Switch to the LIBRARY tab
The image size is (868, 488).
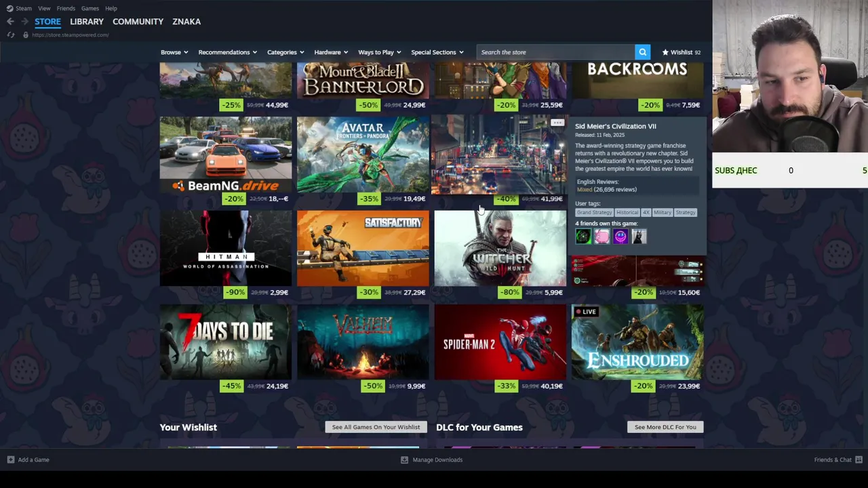pos(87,22)
